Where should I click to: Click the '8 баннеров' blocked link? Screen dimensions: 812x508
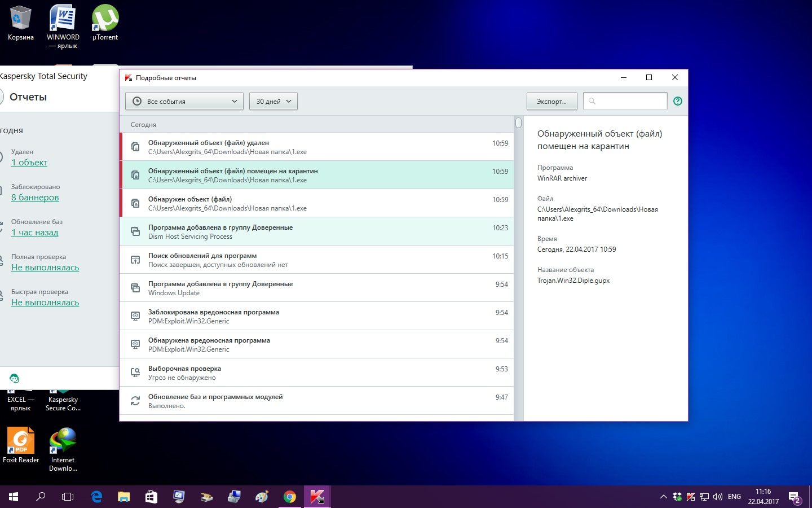35,198
